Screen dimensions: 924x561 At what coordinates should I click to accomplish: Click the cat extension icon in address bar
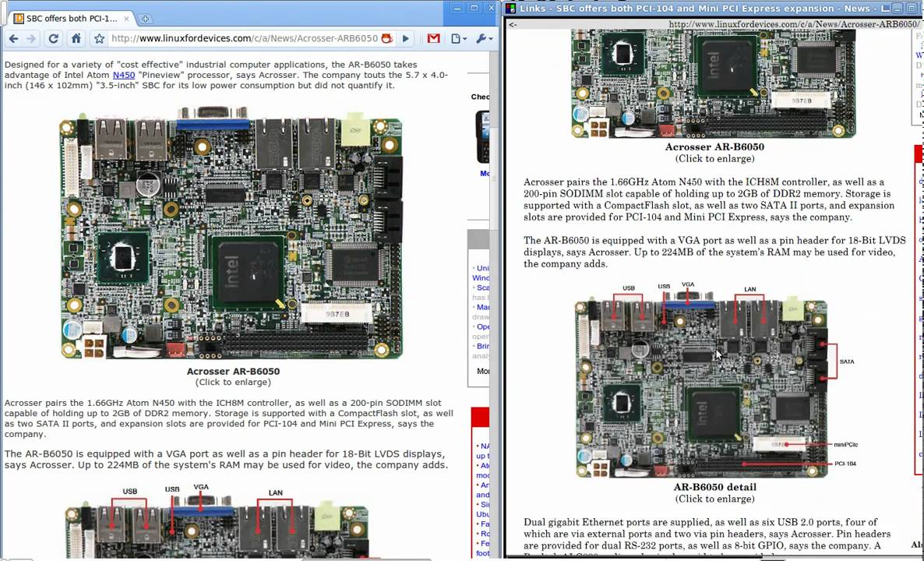[386, 38]
